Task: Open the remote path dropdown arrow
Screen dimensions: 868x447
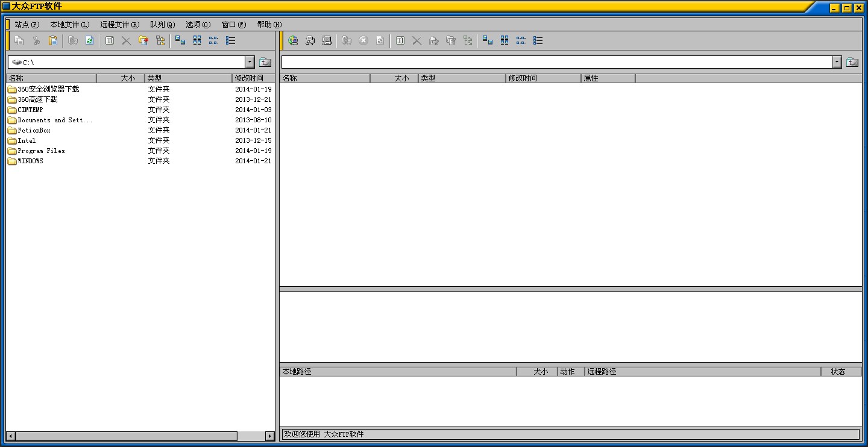Action: [x=837, y=62]
